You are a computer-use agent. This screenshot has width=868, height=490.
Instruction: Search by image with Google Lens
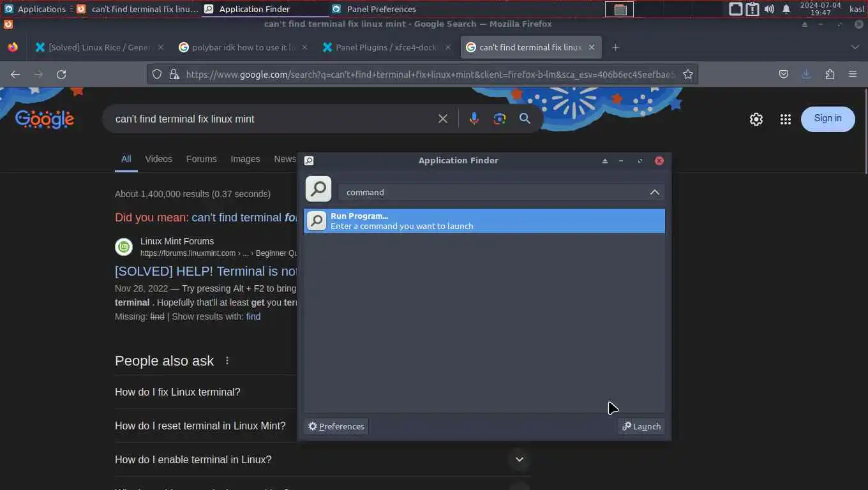click(499, 119)
